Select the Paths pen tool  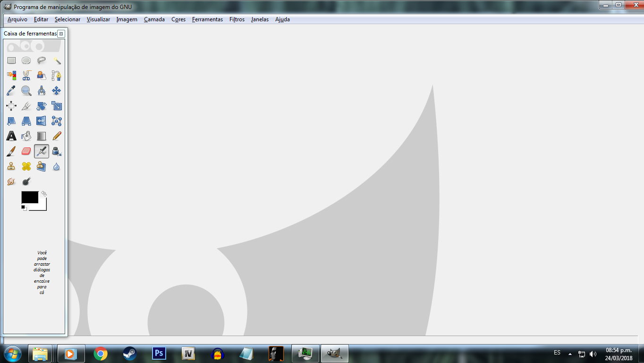click(x=57, y=76)
